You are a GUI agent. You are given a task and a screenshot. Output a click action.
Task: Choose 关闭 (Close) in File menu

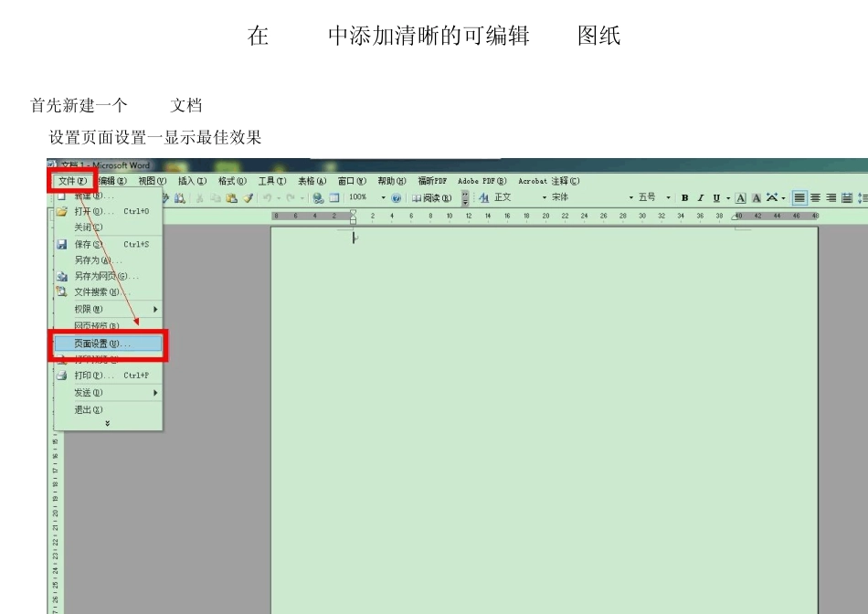pyautogui.click(x=109, y=227)
